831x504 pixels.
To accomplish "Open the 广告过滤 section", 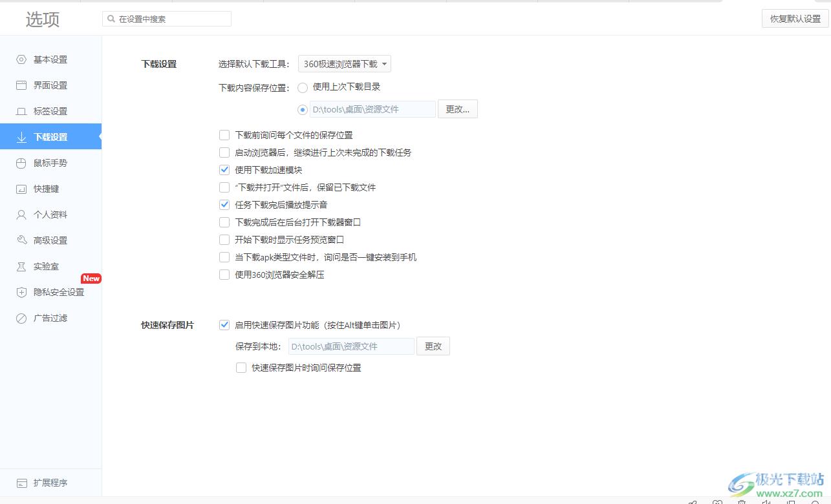I will tap(50, 318).
